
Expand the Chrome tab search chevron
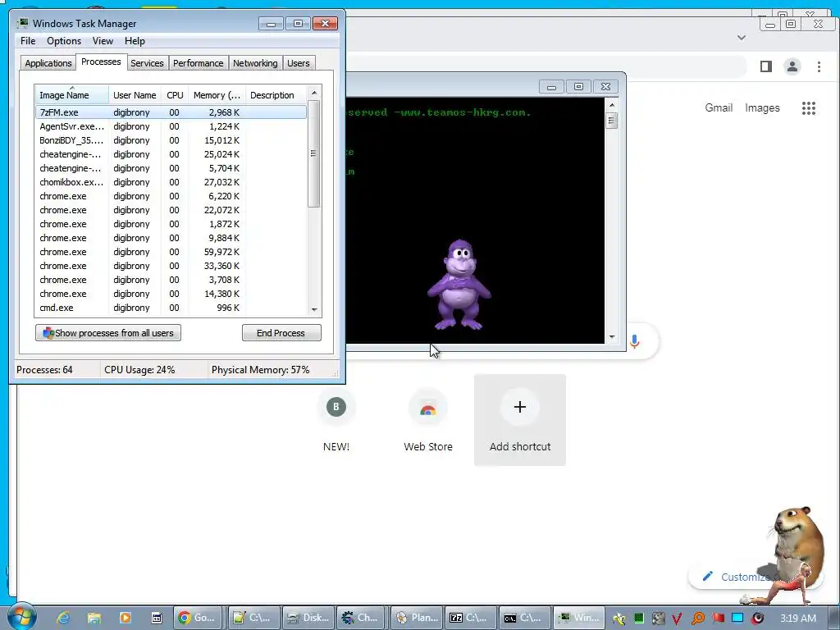[x=742, y=38]
